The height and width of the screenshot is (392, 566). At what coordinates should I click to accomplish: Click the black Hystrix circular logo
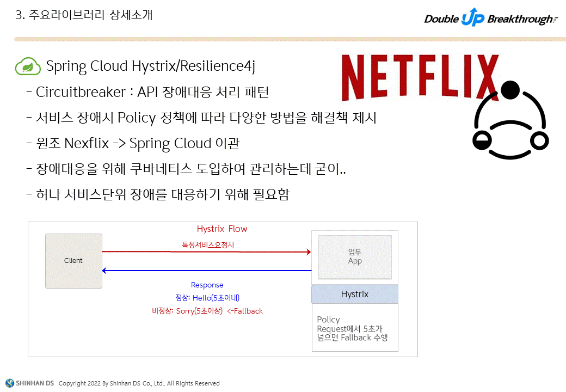coord(510,120)
